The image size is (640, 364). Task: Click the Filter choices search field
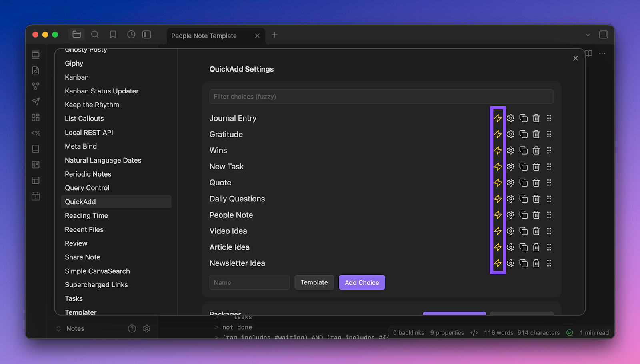(381, 97)
